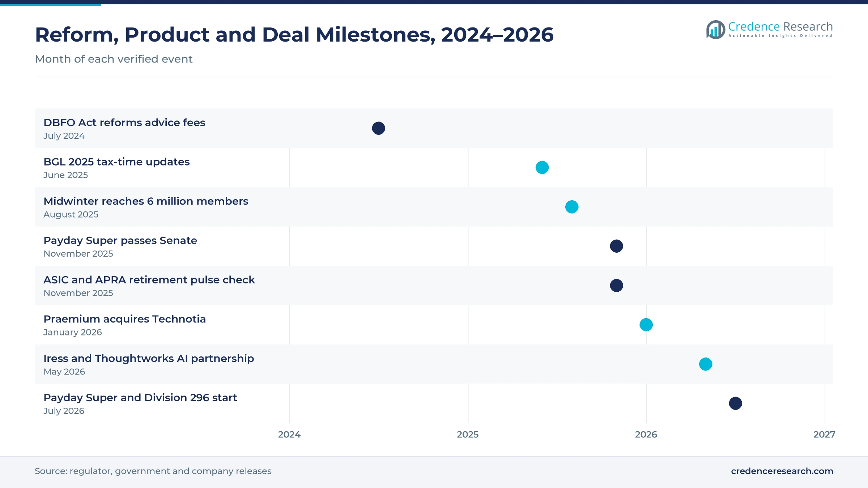
Task: Select the DBFO Act July 2024 marker
Action: point(379,128)
